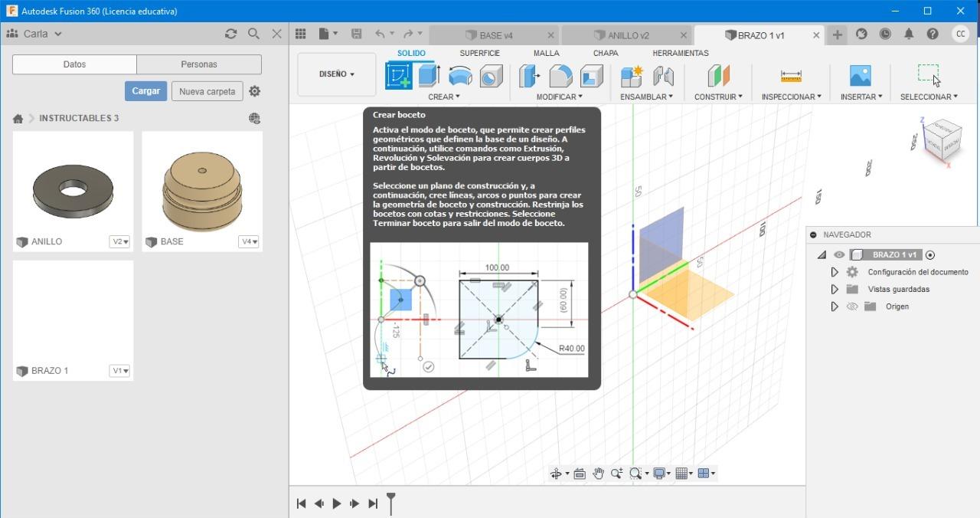Expand Configuración del documento node
980x518 pixels.
[x=835, y=272]
